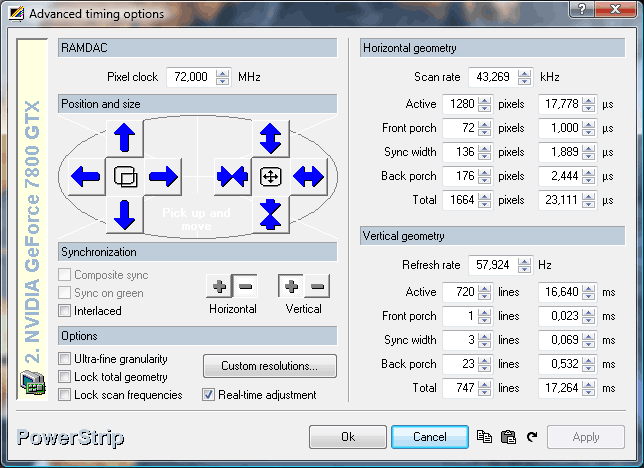Adjust vertical Back porch lines spinner
Screen dimensions: 644x468
point(485,364)
